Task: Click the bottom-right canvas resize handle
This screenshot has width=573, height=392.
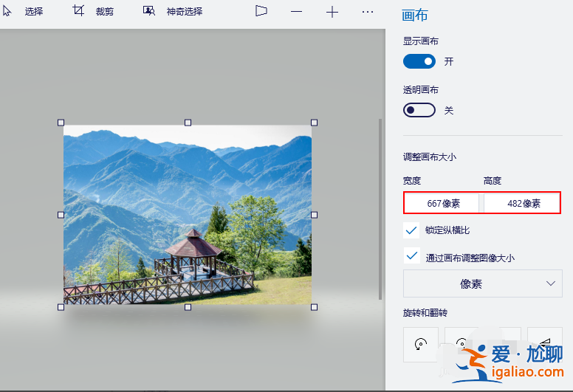Action: (x=314, y=307)
